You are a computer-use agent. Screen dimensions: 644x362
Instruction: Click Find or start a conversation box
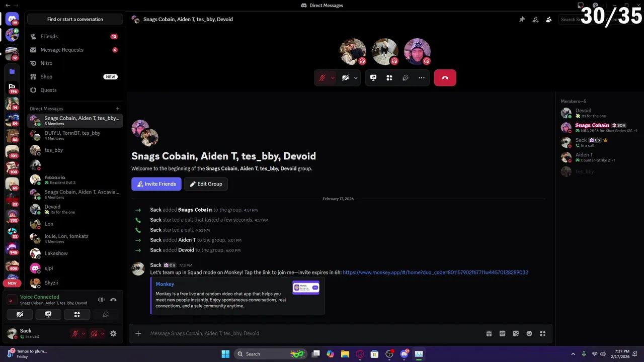coord(75,19)
